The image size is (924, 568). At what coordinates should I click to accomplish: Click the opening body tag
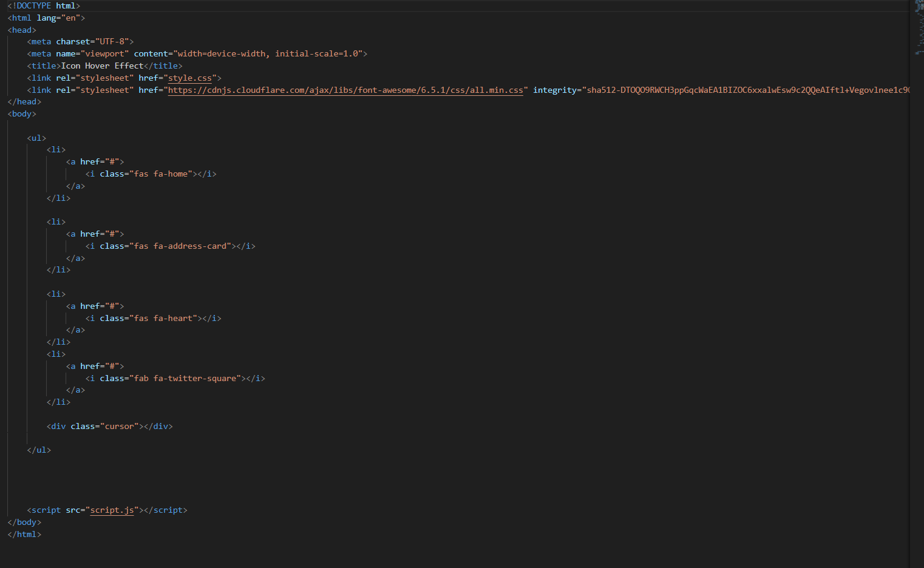coord(22,114)
